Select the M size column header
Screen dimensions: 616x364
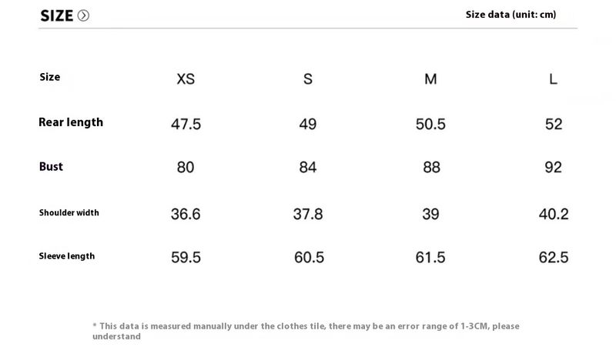point(430,79)
